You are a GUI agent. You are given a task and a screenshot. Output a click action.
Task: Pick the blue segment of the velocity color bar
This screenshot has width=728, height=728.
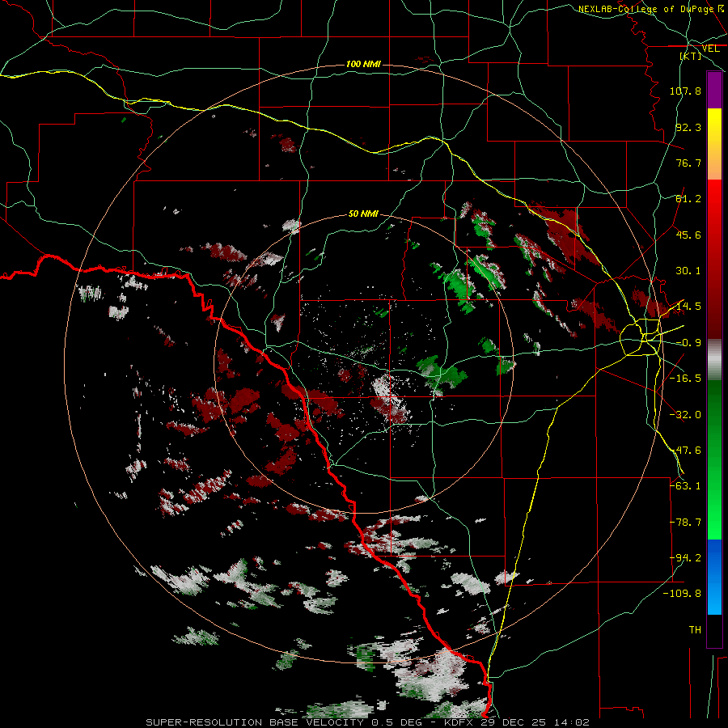coord(714,577)
